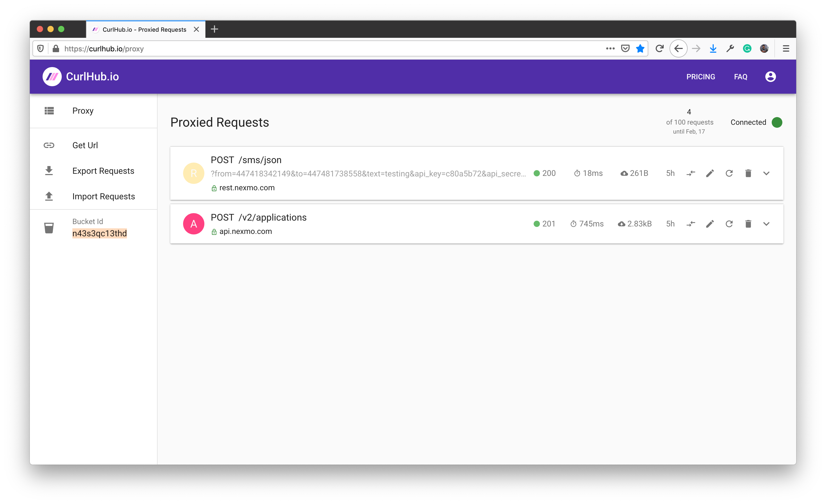Click the site security padlock icon
Screen dimensions: 826x504
56,49
